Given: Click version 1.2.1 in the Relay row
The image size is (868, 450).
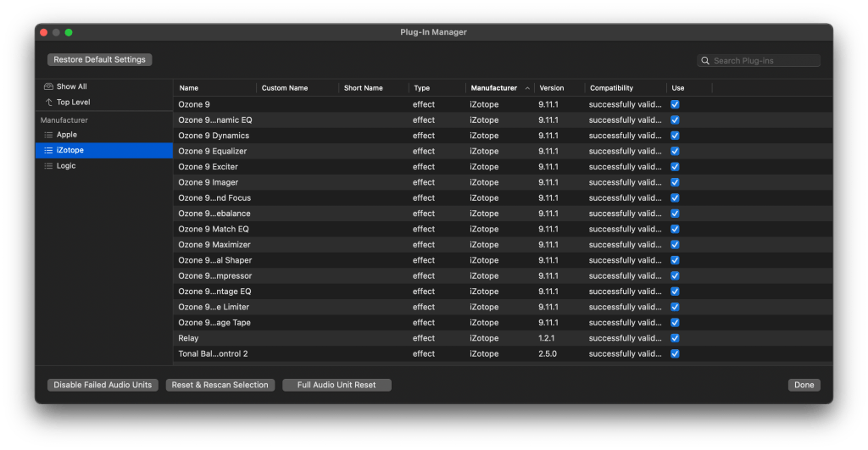Looking at the screenshot, I should (x=547, y=337).
